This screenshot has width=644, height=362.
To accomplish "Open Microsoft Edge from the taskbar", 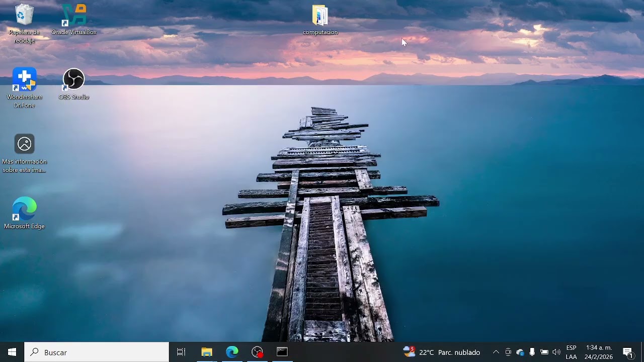I will (x=232, y=352).
